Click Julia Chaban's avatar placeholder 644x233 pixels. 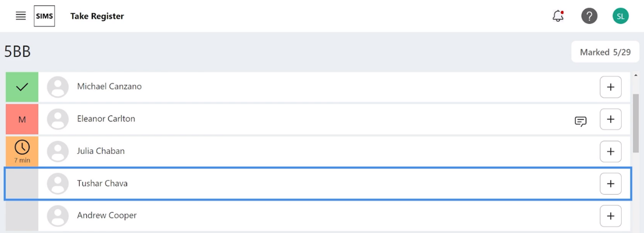click(58, 152)
